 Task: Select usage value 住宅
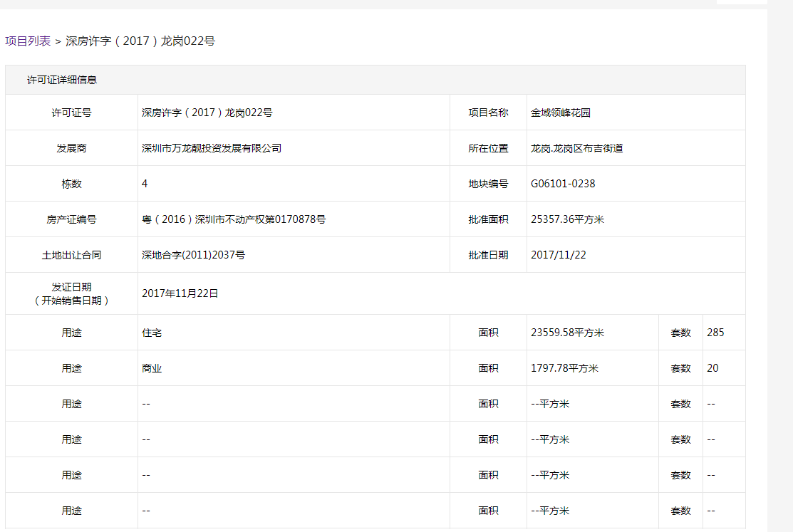pyautogui.click(x=152, y=333)
